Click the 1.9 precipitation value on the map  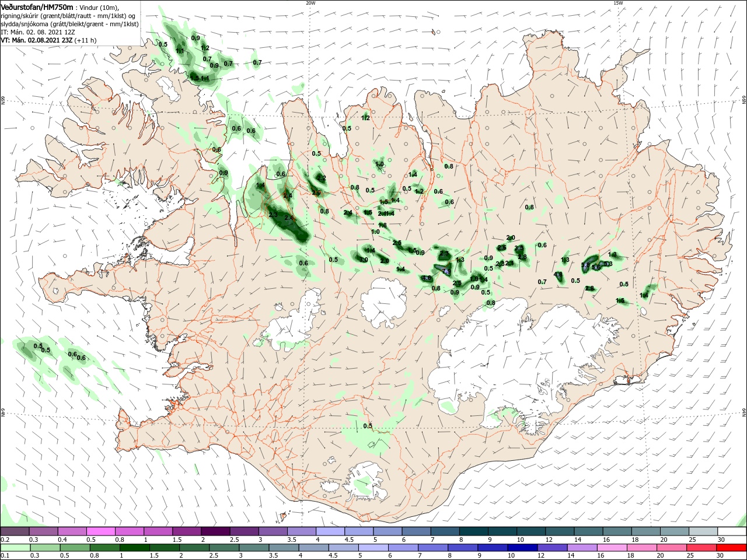[x=474, y=279]
